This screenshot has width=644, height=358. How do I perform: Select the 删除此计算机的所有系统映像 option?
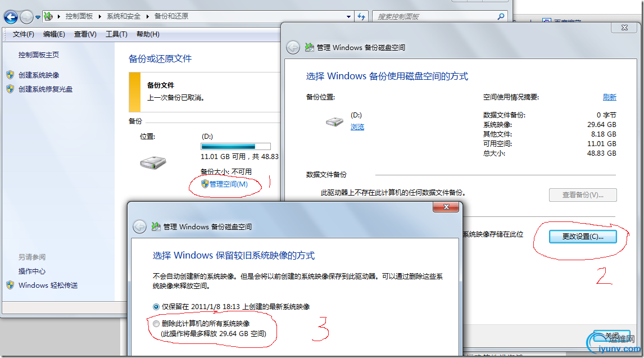click(x=156, y=323)
